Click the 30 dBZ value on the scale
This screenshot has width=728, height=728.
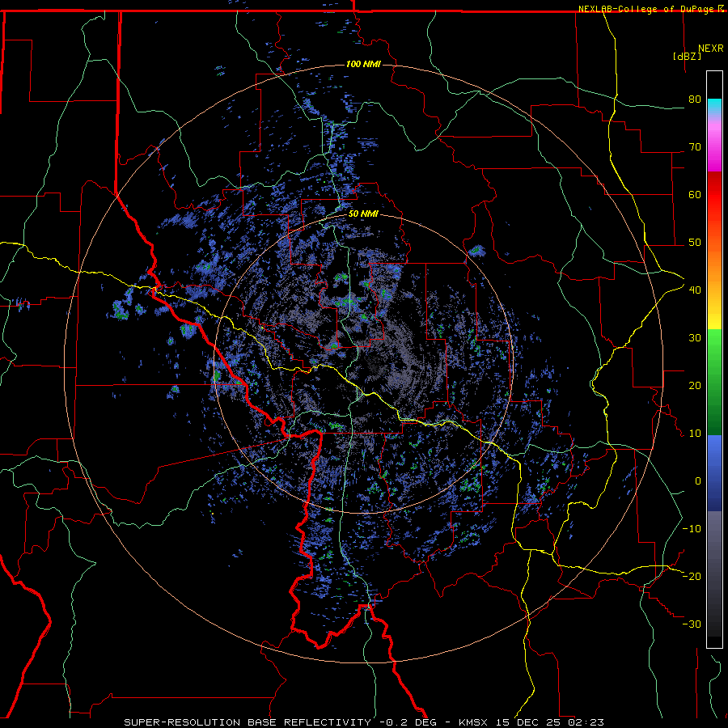click(x=695, y=337)
